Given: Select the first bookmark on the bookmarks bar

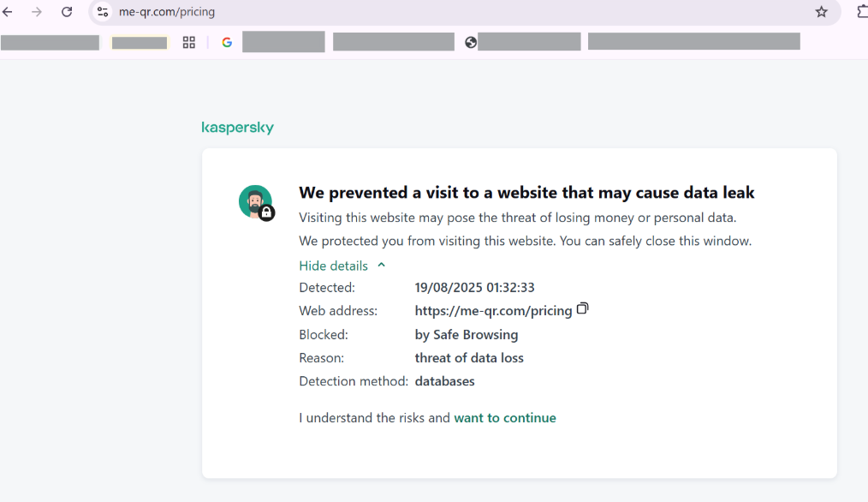Looking at the screenshot, I should [50, 41].
